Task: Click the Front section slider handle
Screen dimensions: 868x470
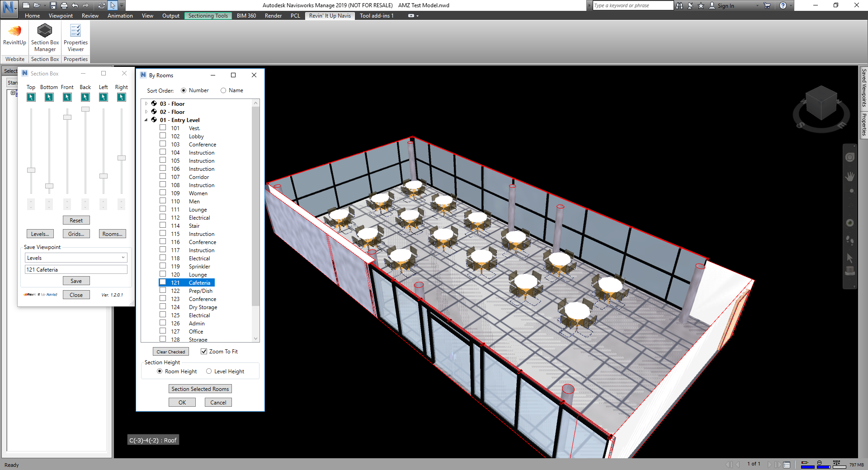Action: [x=67, y=117]
